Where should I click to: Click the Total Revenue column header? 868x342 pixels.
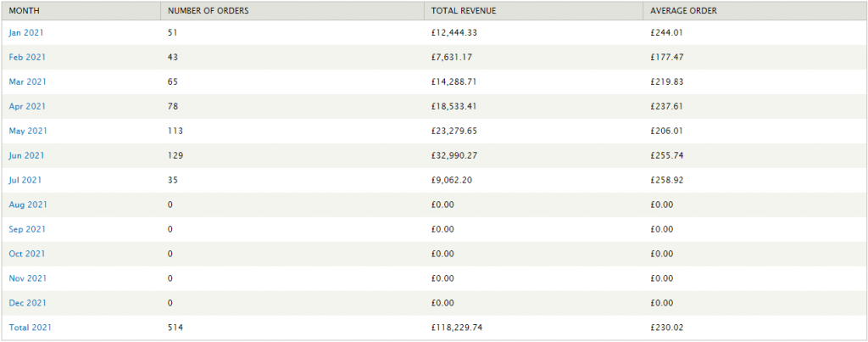[x=464, y=10]
